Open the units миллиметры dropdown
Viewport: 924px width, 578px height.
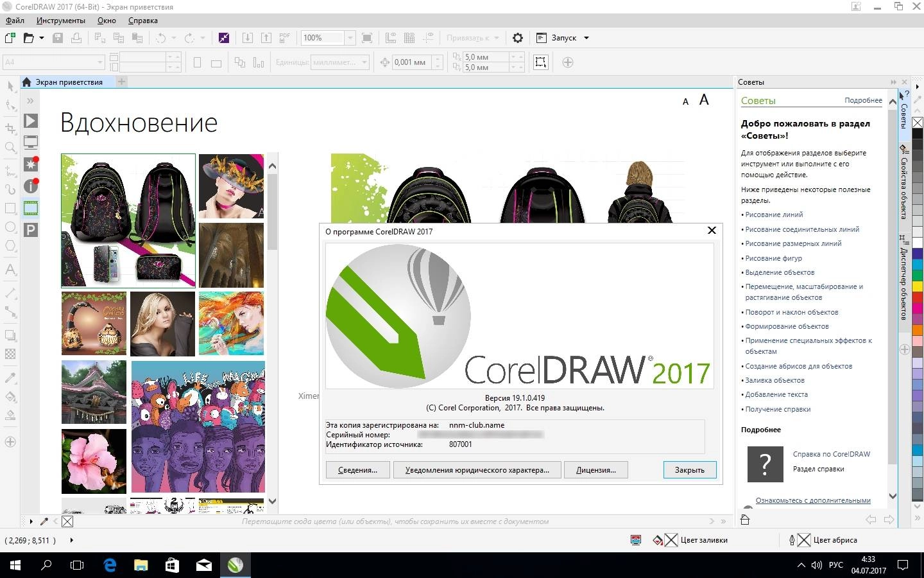(364, 62)
